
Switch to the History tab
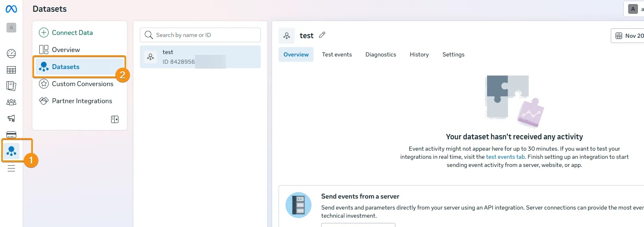click(x=419, y=54)
